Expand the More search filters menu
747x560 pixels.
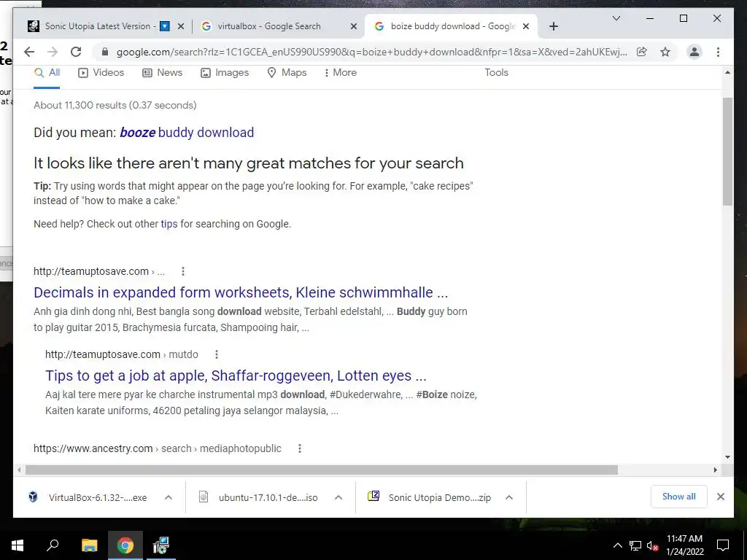tap(340, 73)
